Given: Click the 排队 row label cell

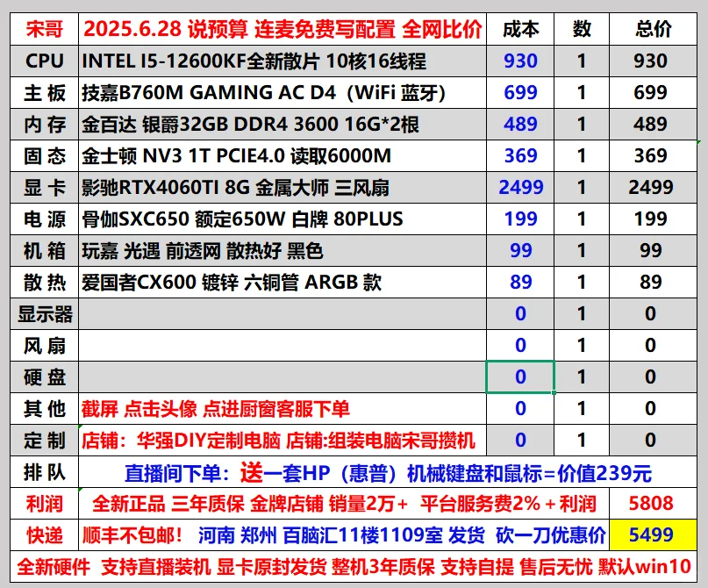Looking at the screenshot, I should [44, 472].
